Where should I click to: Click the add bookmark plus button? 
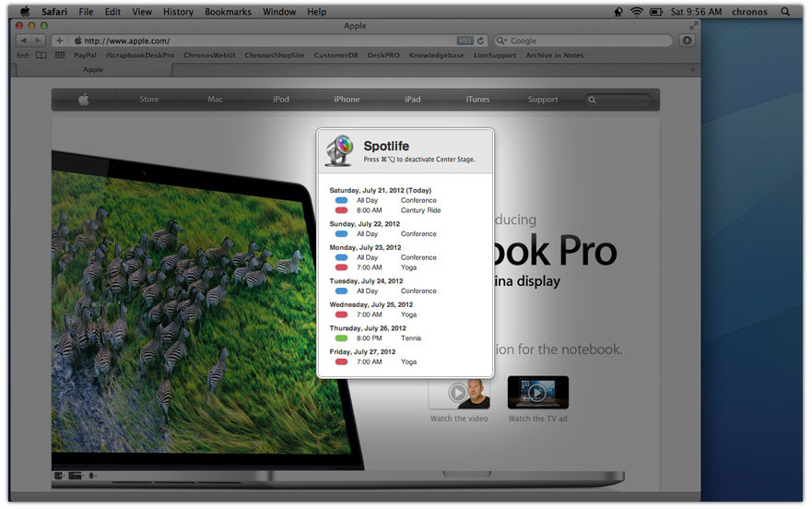59,41
